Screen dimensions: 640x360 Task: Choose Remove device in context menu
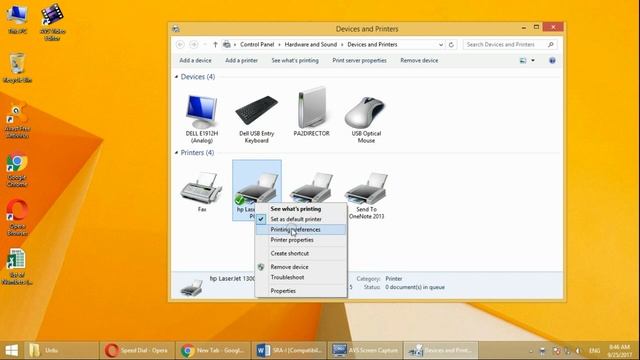[x=301, y=267]
